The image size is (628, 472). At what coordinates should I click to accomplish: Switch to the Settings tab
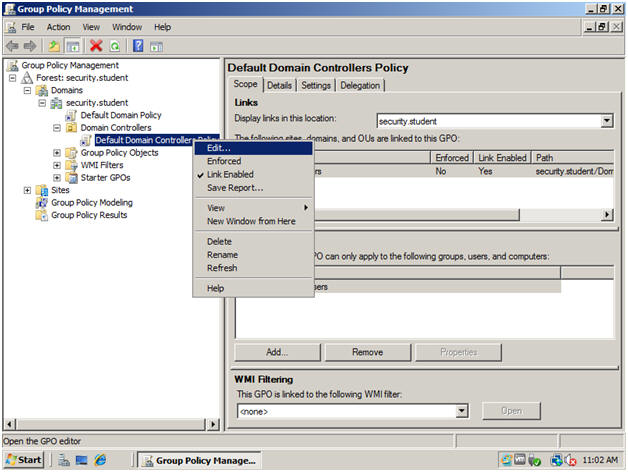[316, 85]
